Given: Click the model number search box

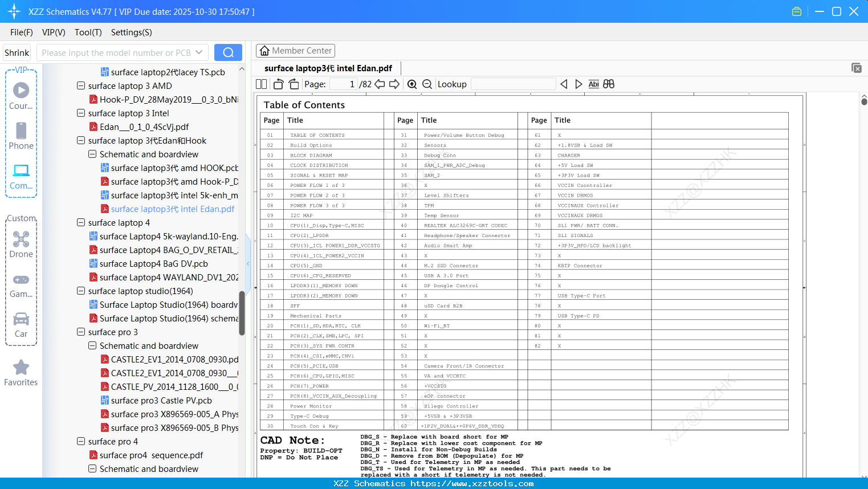Looking at the screenshot, I should (x=116, y=52).
